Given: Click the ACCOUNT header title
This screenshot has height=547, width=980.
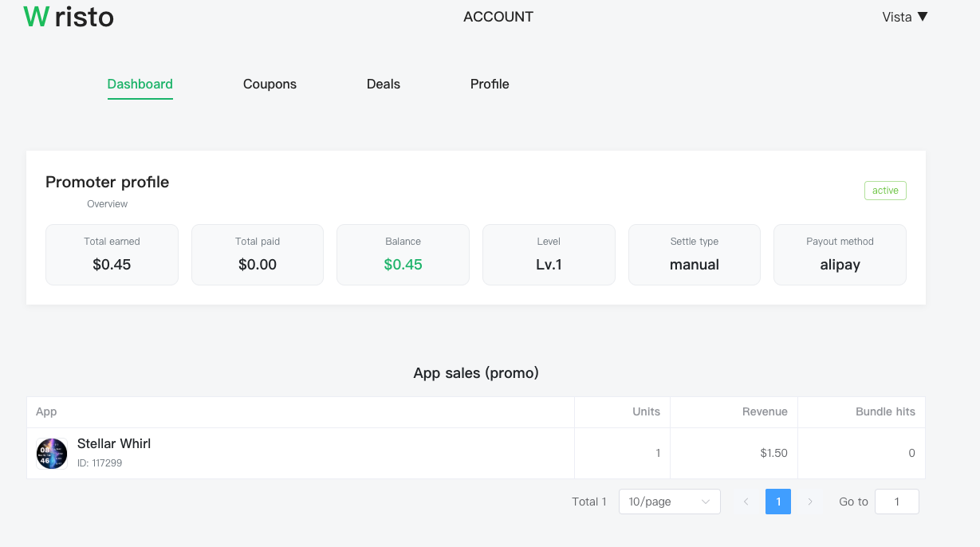Looking at the screenshot, I should [498, 17].
